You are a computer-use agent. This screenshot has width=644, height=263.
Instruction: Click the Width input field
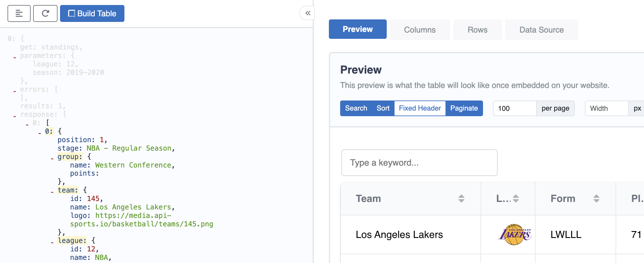[607, 108]
